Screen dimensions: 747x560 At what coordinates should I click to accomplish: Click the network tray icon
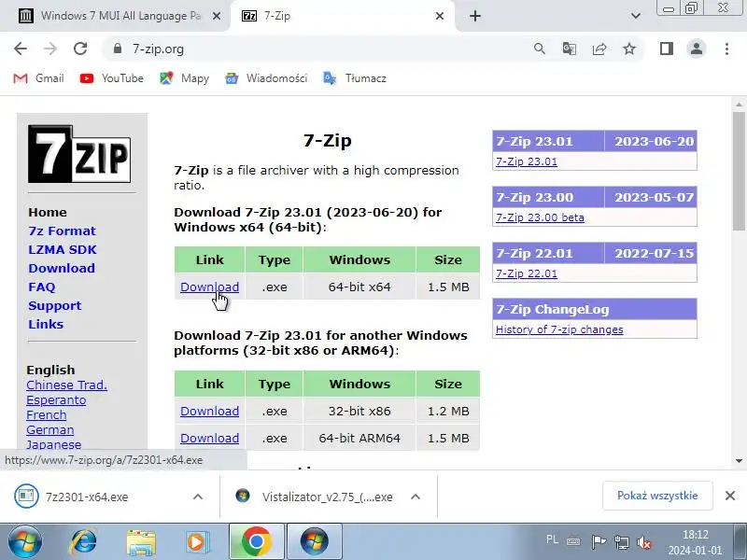(x=621, y=542)
